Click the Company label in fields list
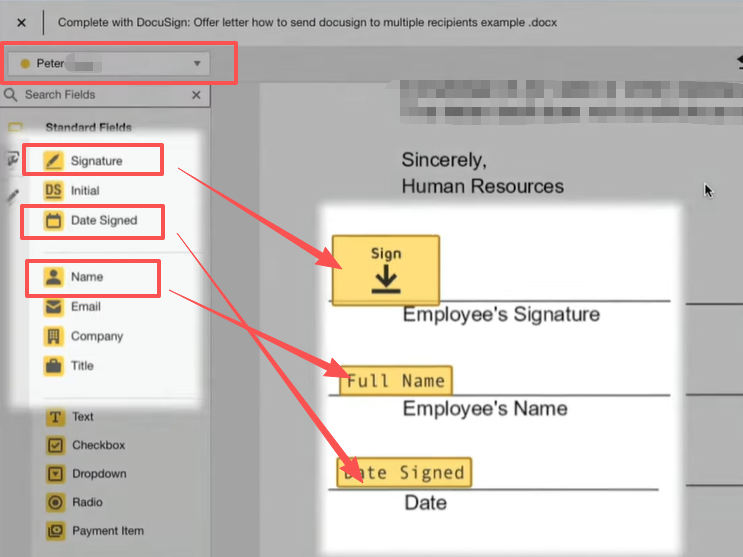 97,337
